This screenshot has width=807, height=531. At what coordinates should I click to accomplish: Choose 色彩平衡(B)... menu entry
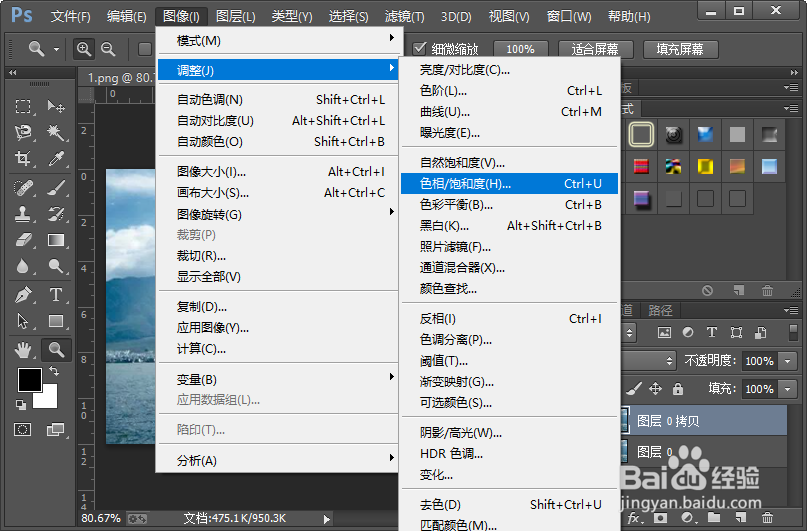click(x=509, y=204)
